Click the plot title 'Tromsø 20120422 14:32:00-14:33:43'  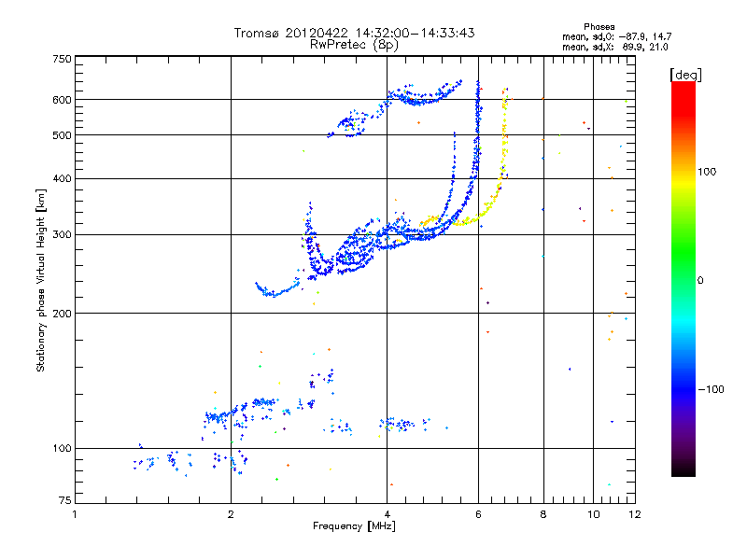click(x=354, y=33)
